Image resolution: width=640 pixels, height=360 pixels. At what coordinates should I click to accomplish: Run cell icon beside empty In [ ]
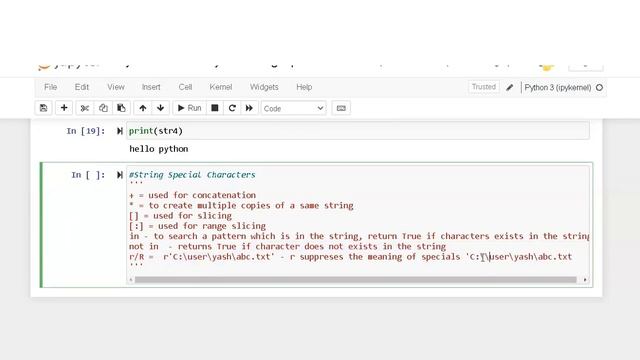click(x=120, y=175)
